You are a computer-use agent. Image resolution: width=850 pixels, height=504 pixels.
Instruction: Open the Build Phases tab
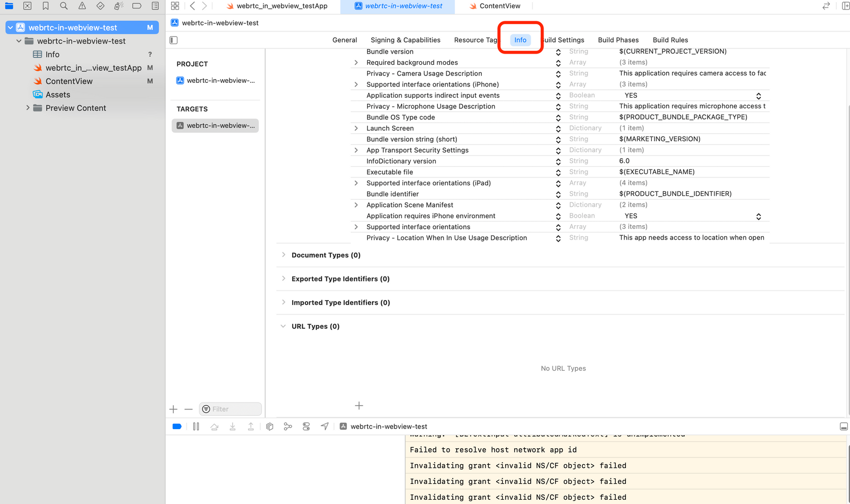618,40
